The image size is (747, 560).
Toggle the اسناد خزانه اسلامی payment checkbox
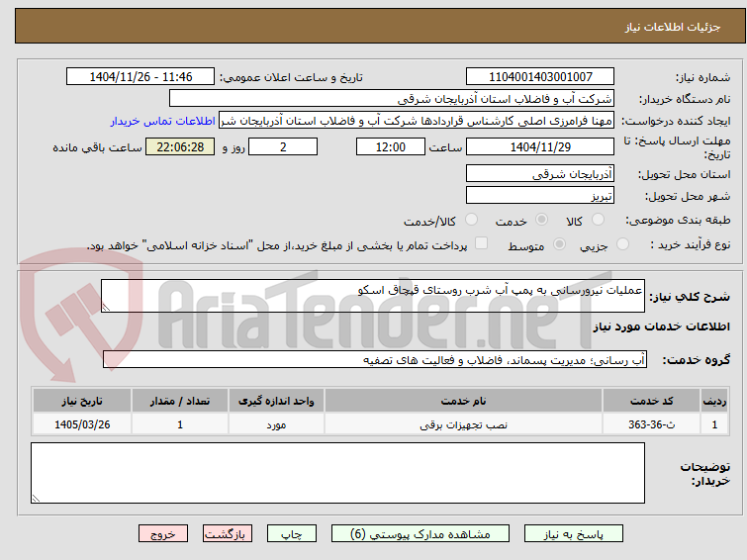[482, 243]
